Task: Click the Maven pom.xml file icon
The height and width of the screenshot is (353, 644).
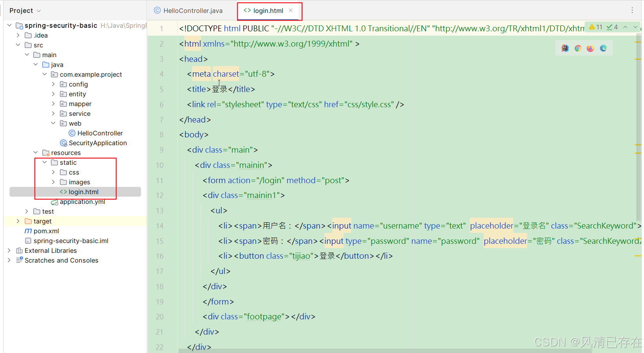Action: [28, 231]
